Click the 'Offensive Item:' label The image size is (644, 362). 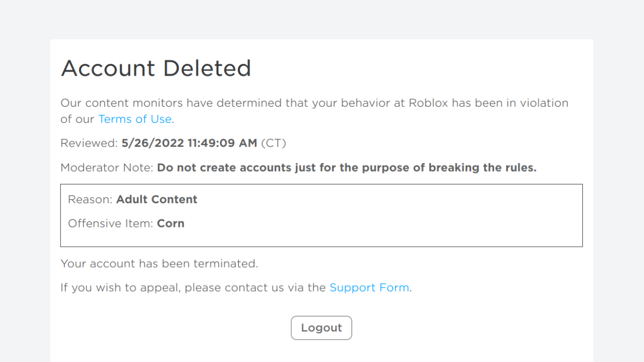[111, 224]
